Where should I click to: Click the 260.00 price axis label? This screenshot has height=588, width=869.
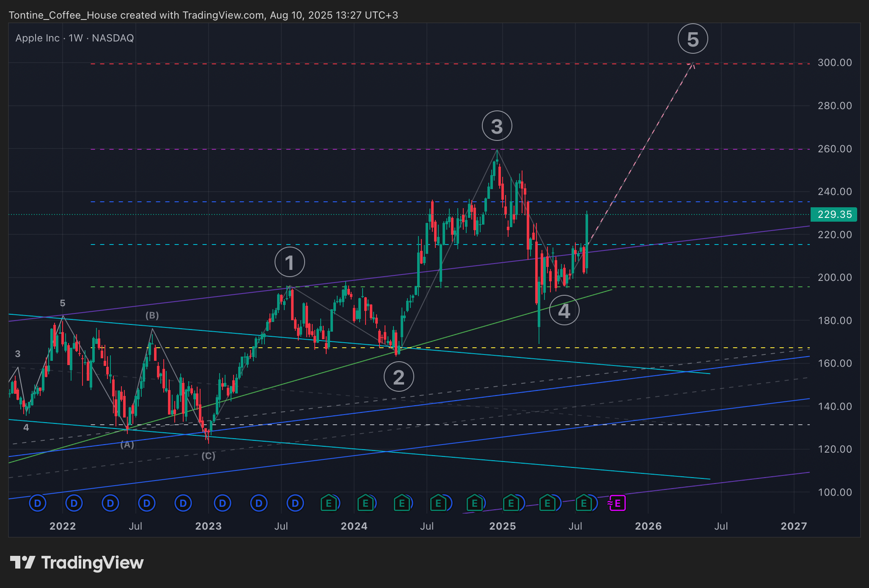835,149
